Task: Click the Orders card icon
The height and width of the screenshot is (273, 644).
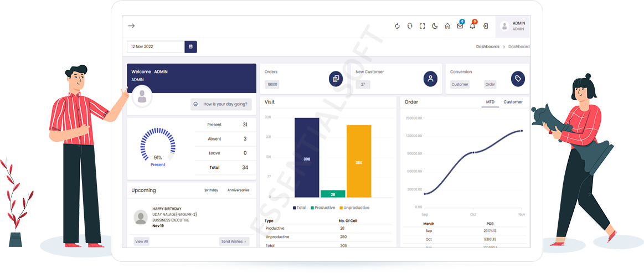Action: click(336, 79)
